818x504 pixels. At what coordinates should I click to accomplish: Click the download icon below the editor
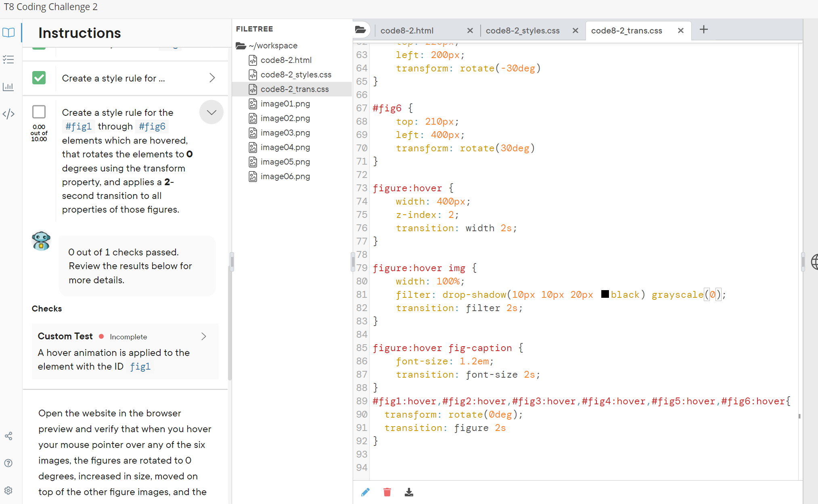click(409, 492)
